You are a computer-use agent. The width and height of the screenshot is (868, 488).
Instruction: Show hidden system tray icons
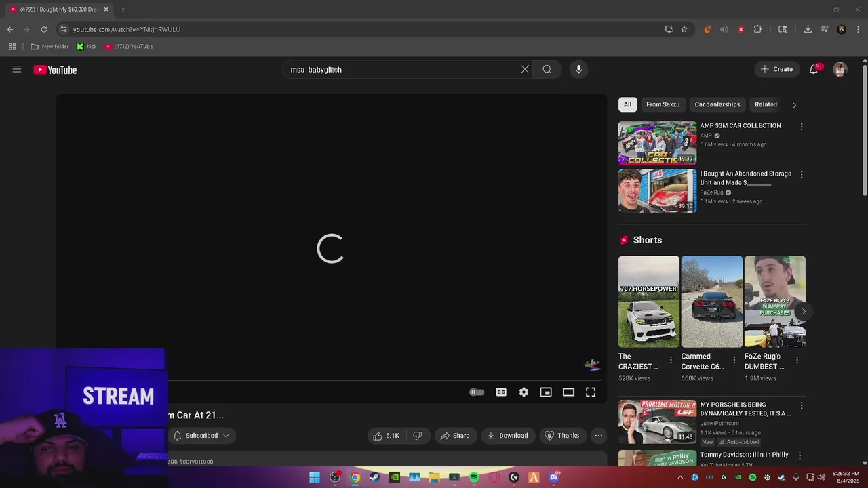tap(680, 477)
